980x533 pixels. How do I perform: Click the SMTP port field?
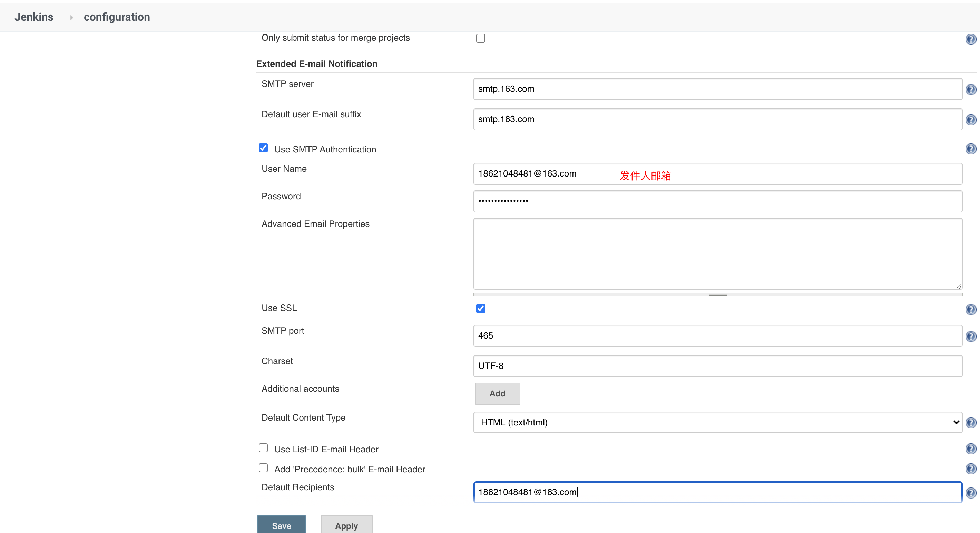point(717,336)
